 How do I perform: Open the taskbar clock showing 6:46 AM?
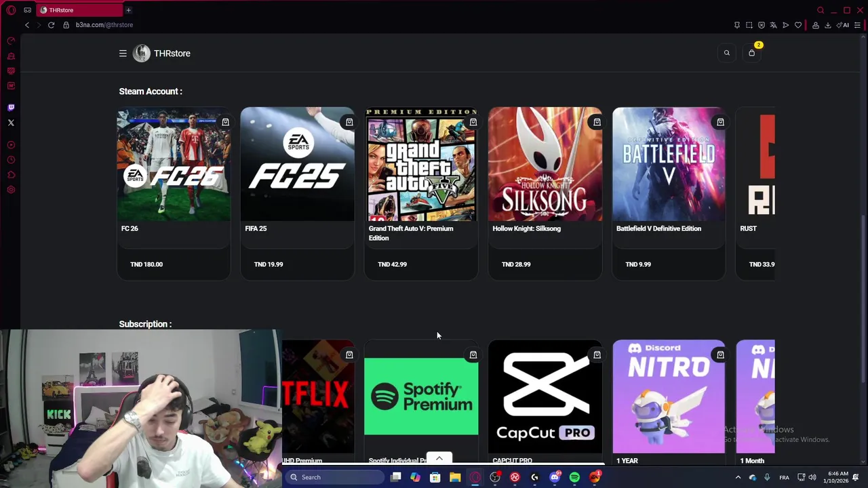coord(835,477)
